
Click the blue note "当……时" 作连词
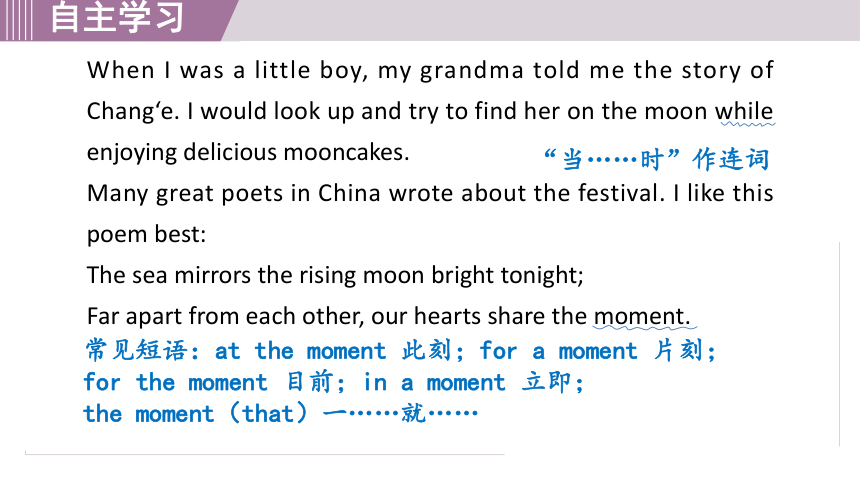coord(657,160)
